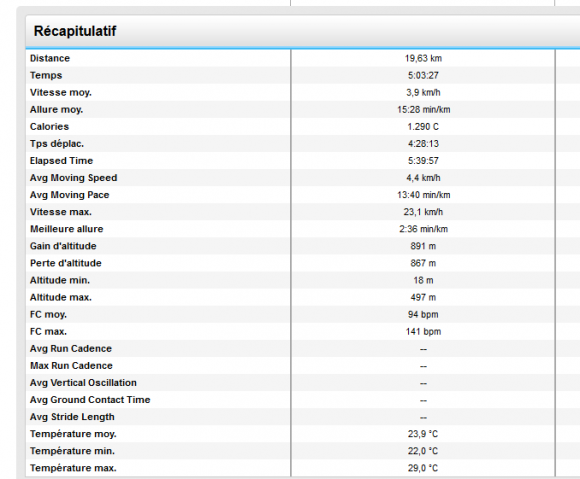Select the Elapsed Time label
Screen dimensions: 580x479
(x=61, y=161)
